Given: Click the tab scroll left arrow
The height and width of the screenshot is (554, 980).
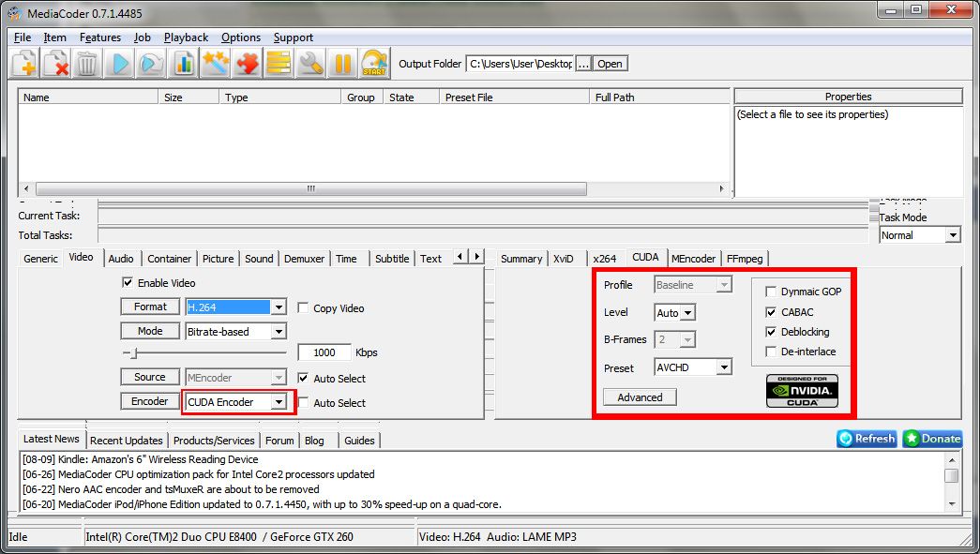Looking at the screenshot, I should [x=461, y=256].
